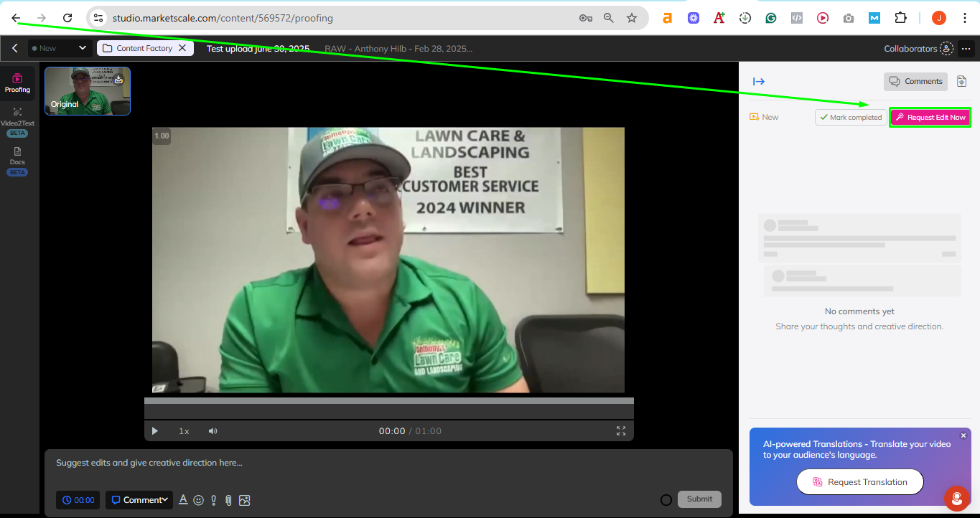This screenshot has width=980, height=518.
Task: Open the three-dots more options menu
Action: click(x=966, y=49)
